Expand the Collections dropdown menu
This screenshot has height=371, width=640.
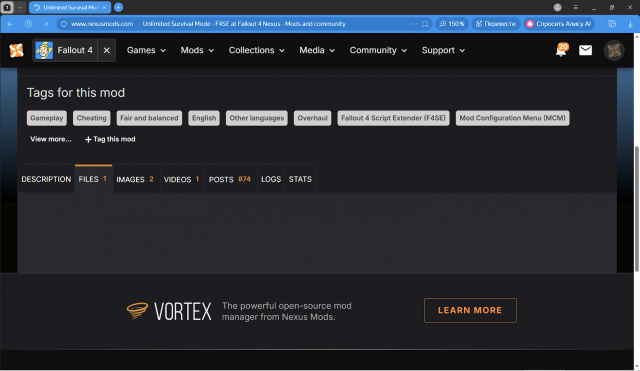pos(256,50)
